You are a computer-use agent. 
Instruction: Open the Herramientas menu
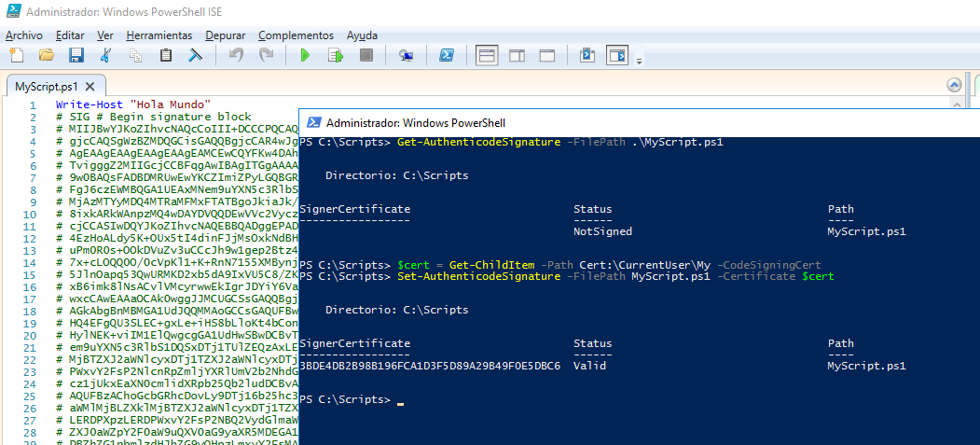[159, 35]
